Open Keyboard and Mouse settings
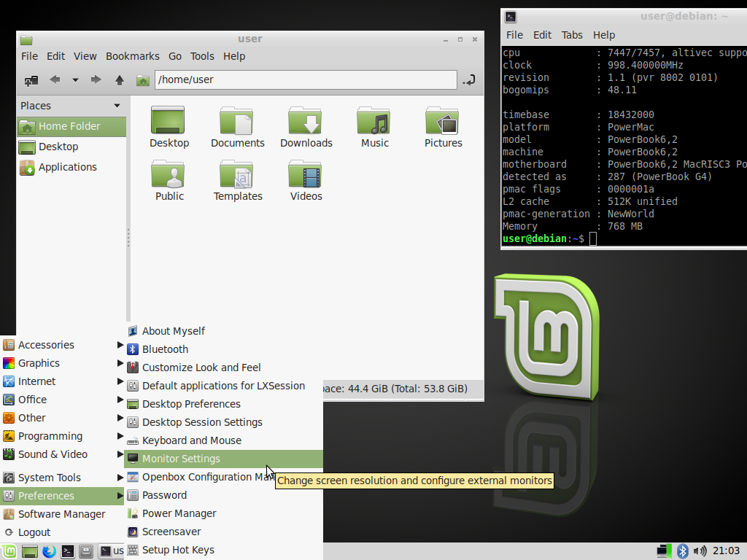Viewport: 747px width, 560px height. click(223, 440)
